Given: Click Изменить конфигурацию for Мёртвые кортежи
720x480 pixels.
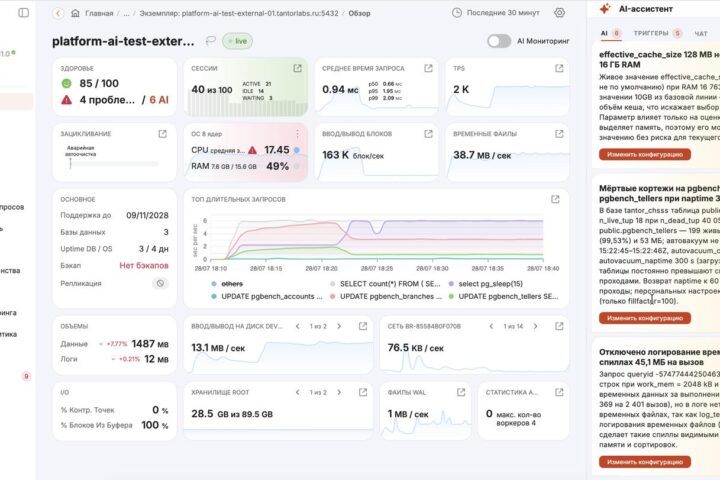Looking at the screenshot, I should [x=645, y=318].
